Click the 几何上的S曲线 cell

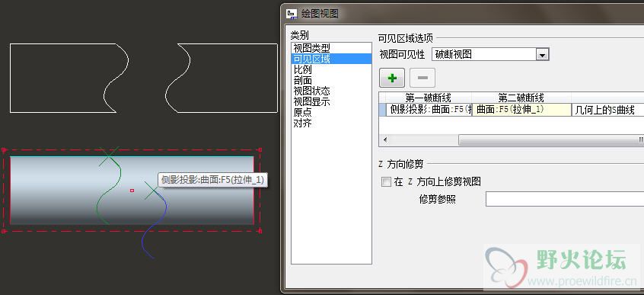tap(607, 110)
